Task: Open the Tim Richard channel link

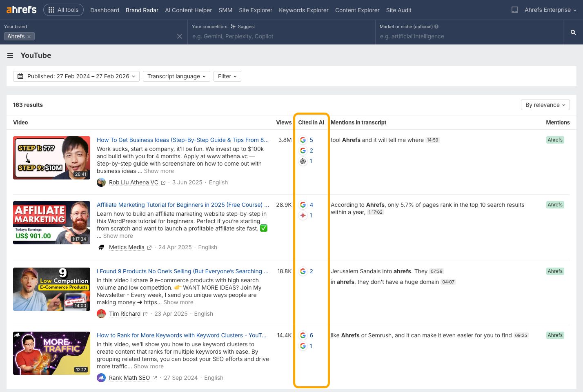Action: [x=125, y=314]
